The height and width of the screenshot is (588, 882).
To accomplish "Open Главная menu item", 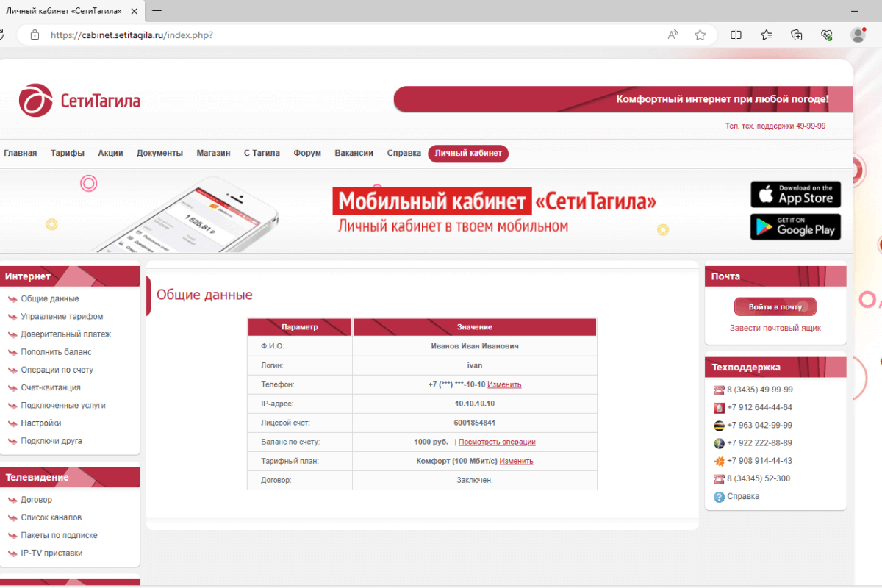I will coord(20,153).
